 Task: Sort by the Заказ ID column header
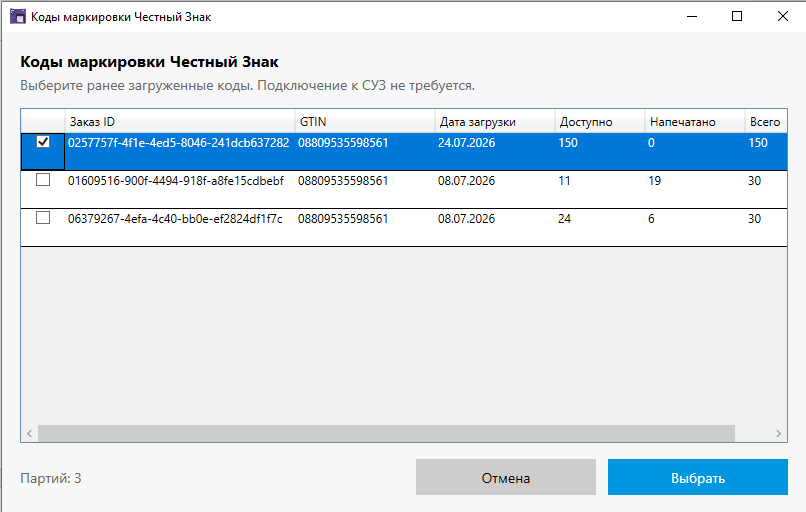pyautogui.click(x=180, y=122)
